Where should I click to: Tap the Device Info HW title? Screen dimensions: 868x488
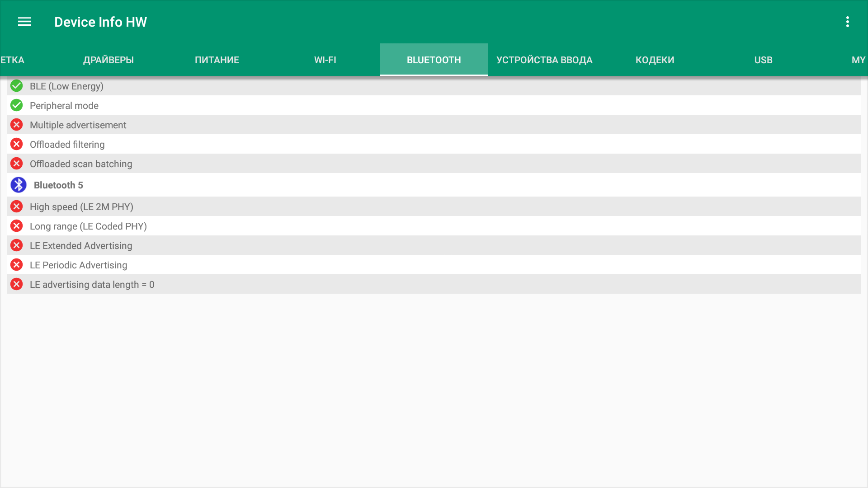pyautogui.click(x=100, y=22)
